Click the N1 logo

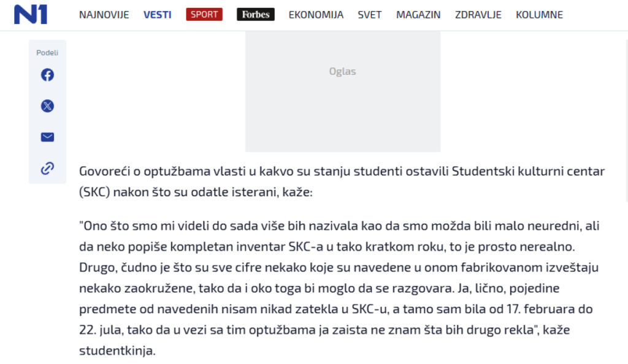click(31, 14)
